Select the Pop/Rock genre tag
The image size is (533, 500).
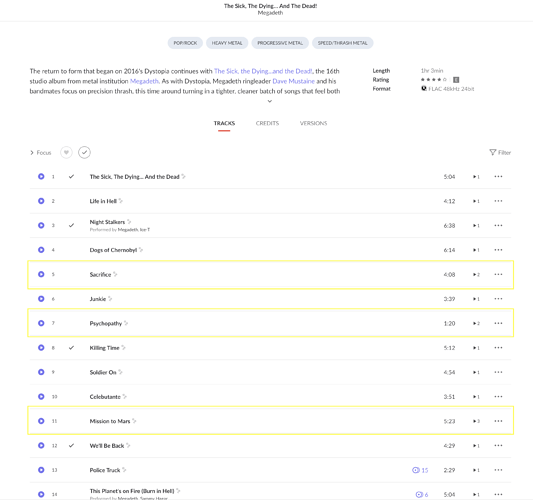coord(185,43)
